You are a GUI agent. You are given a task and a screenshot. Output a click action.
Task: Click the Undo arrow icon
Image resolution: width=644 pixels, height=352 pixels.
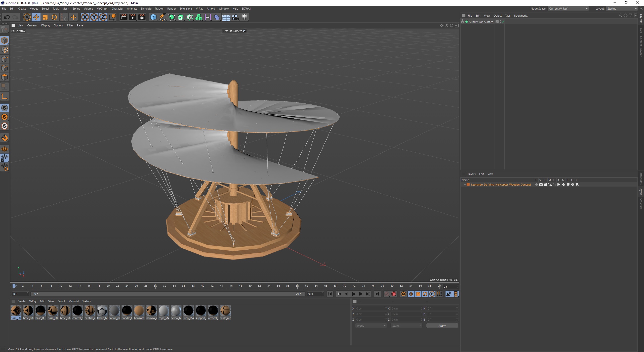click(7, 17)
